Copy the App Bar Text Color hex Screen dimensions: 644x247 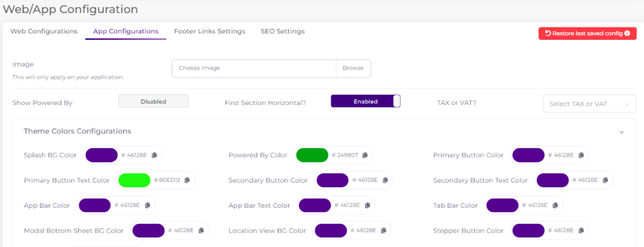click(x=367, y=205)
